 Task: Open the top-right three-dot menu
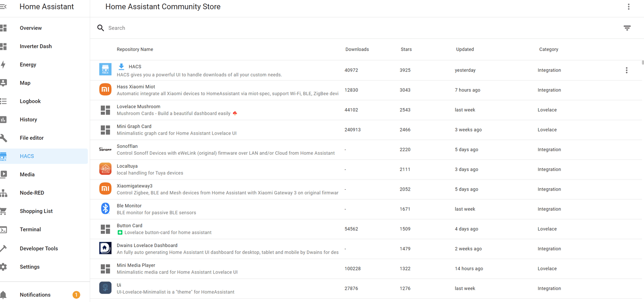click(x=629, y=7)
